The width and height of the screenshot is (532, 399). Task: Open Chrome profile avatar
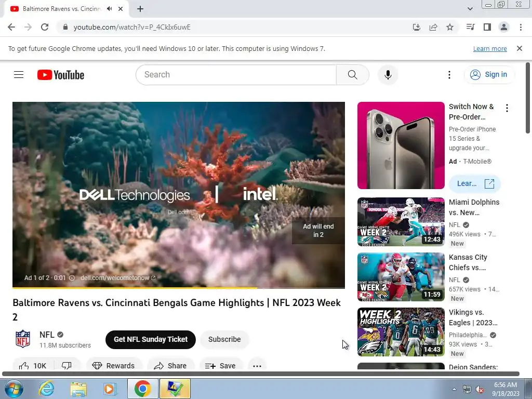tap(504, 27)
